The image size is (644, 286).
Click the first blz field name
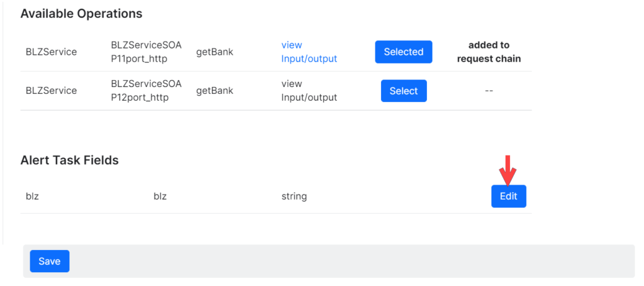[x=32, y=196]
